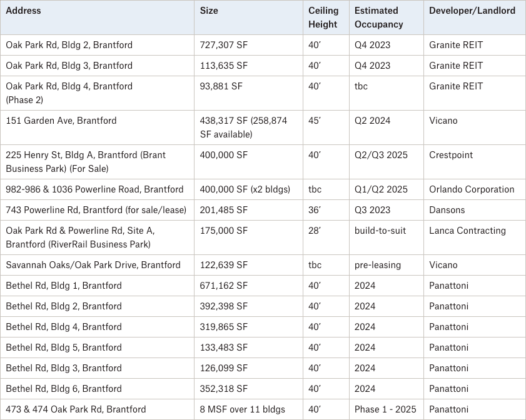Select the Phase 1 - 2025 cell
This screenshot has width=526, height=420.
(385, 409)
